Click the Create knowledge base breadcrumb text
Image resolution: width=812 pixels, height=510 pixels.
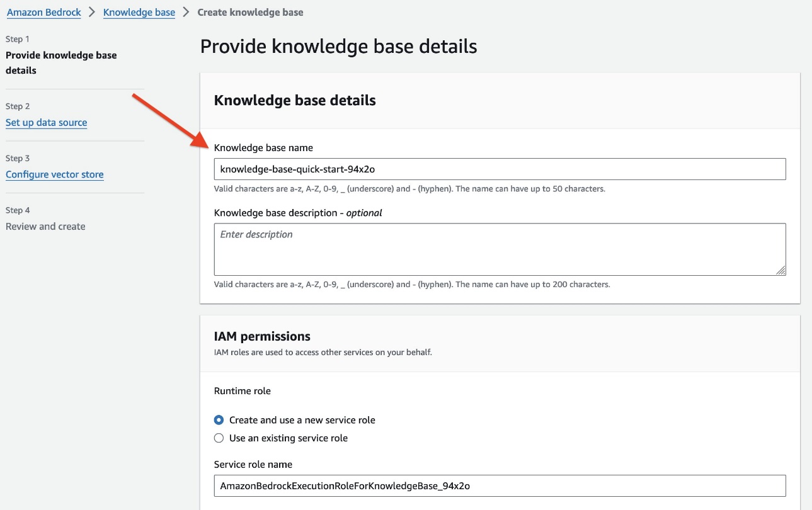coord(250,12)
